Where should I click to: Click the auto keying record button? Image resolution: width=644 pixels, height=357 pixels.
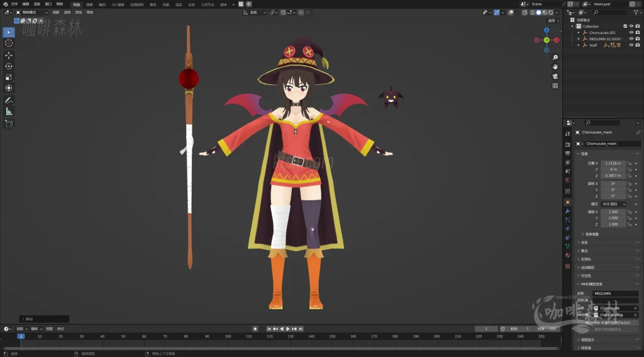coord(255,329)
